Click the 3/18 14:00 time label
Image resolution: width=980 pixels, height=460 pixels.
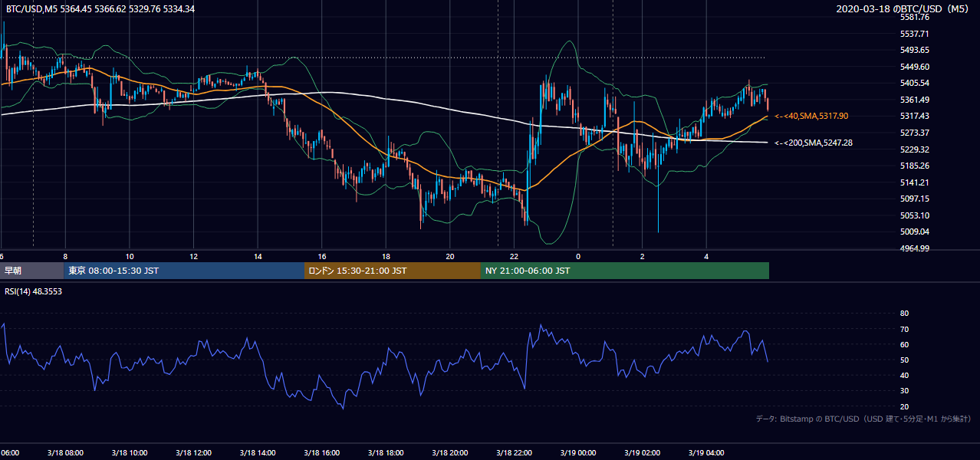pos(258,452)
